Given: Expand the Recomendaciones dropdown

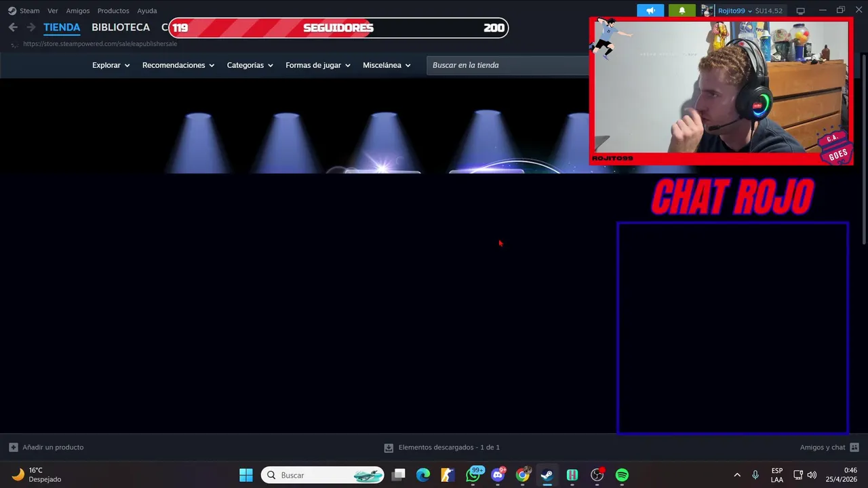Looking at the screenshot, I should click(178, 65).
